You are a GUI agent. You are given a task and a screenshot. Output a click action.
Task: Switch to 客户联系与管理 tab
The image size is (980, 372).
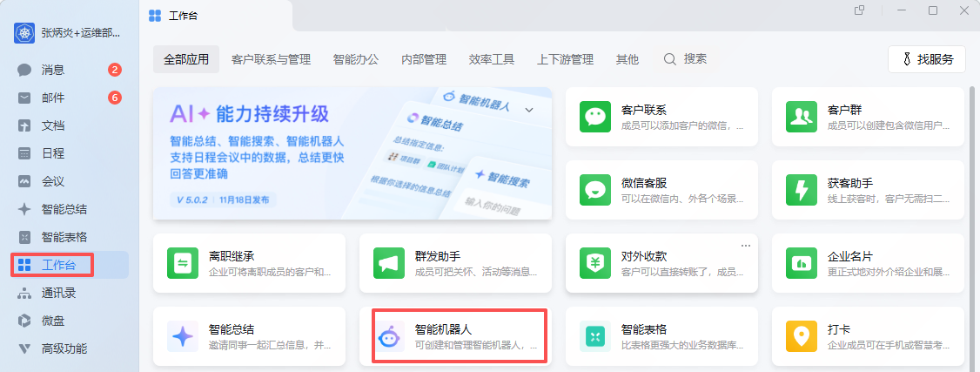coord(271,59)
